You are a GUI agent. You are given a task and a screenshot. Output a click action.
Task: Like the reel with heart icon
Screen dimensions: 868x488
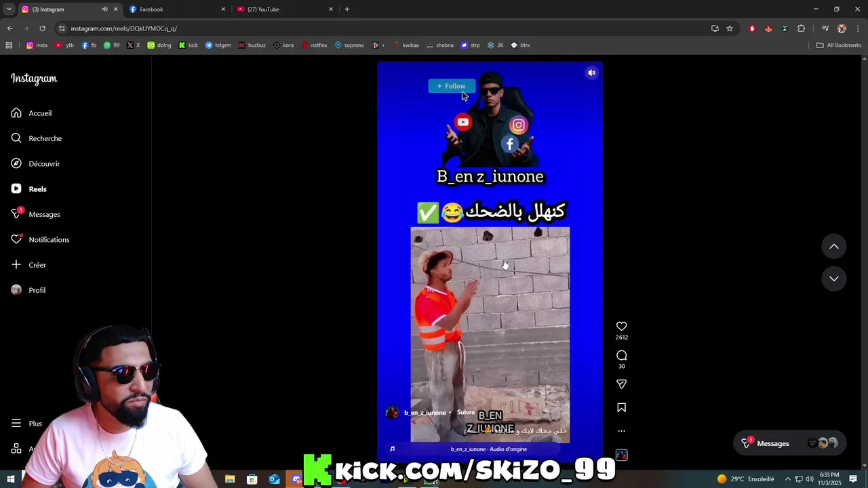[621, 326]
